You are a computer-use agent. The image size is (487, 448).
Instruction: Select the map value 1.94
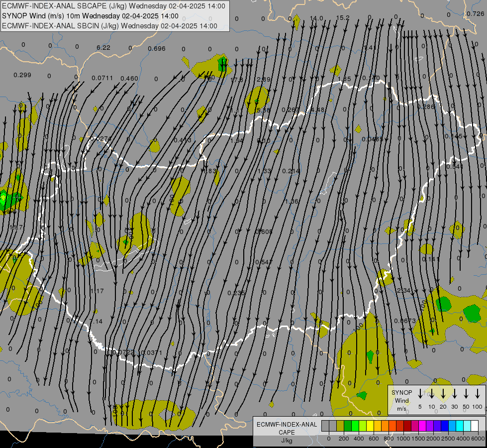coord(237,140)
